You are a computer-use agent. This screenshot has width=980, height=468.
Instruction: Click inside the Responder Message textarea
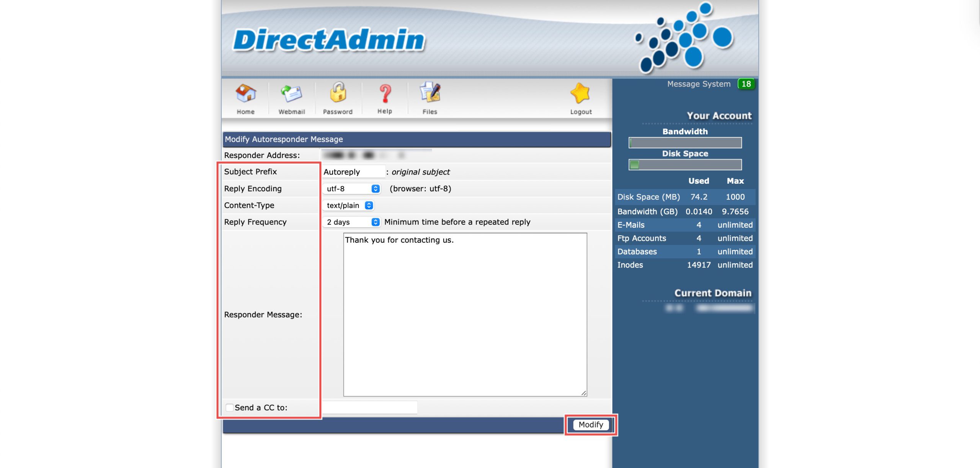click(x=465, y=314)
